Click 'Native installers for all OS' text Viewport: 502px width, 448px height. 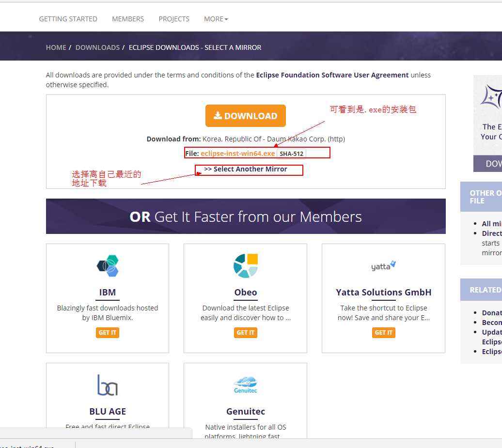(x=246, y=427)
